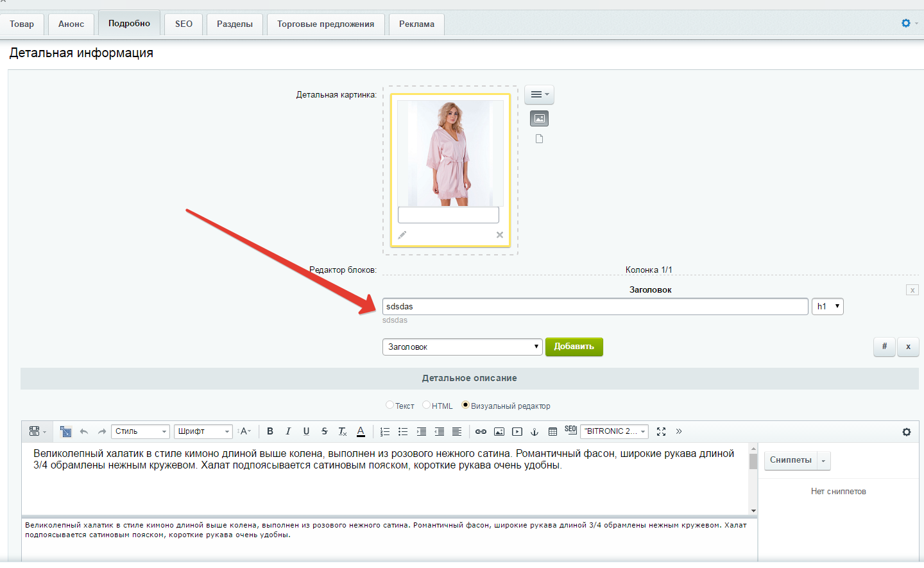Open the SEO tab

pos(184,24)
